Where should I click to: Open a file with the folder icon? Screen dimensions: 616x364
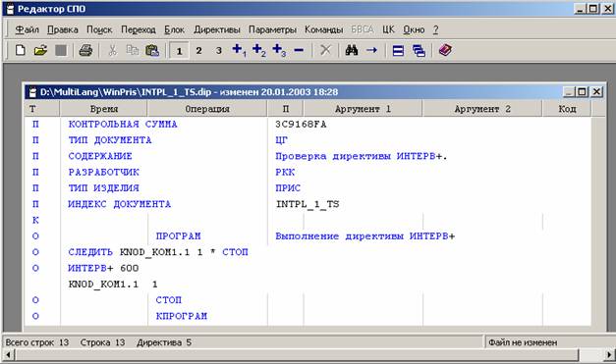click(40, 50)
